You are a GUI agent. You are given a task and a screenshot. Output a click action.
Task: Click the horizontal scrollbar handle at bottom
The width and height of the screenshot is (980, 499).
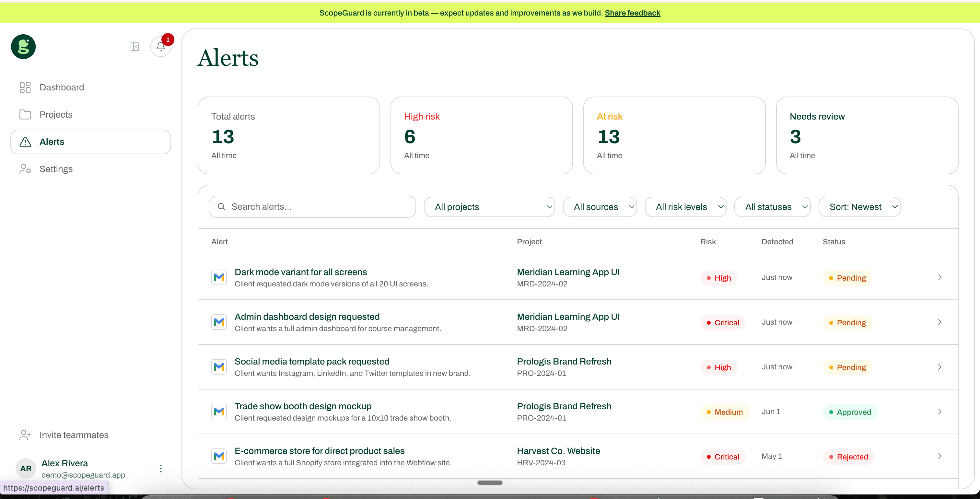pyautogui.click(x=490, y=483)
